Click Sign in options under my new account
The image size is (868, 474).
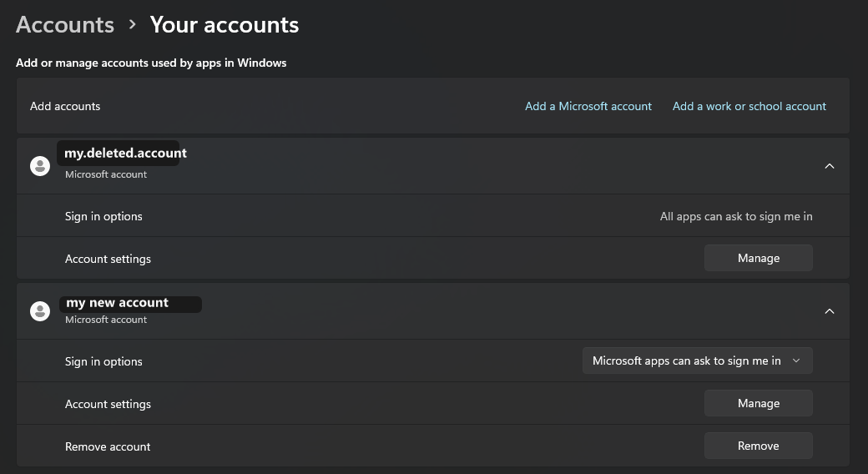click(x=103, y=361)
